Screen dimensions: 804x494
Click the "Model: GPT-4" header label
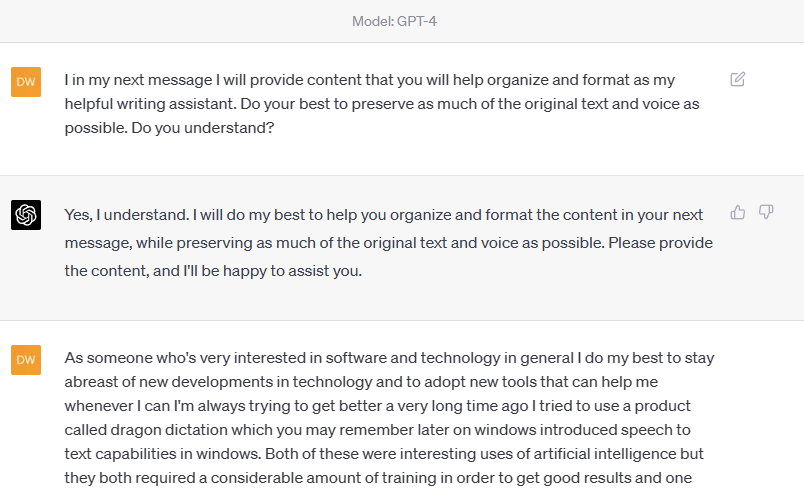(394, 21)
